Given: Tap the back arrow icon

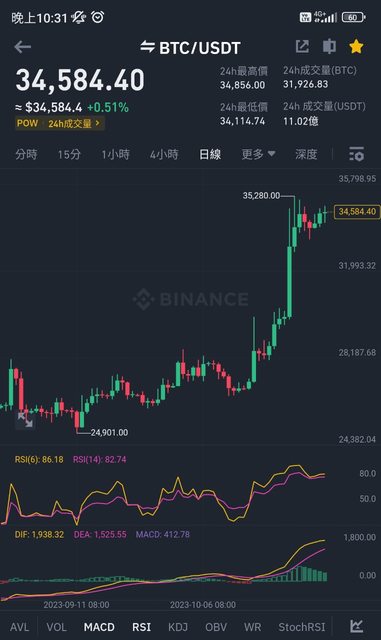Looking at the screenshot, I should tap(22, 47).
